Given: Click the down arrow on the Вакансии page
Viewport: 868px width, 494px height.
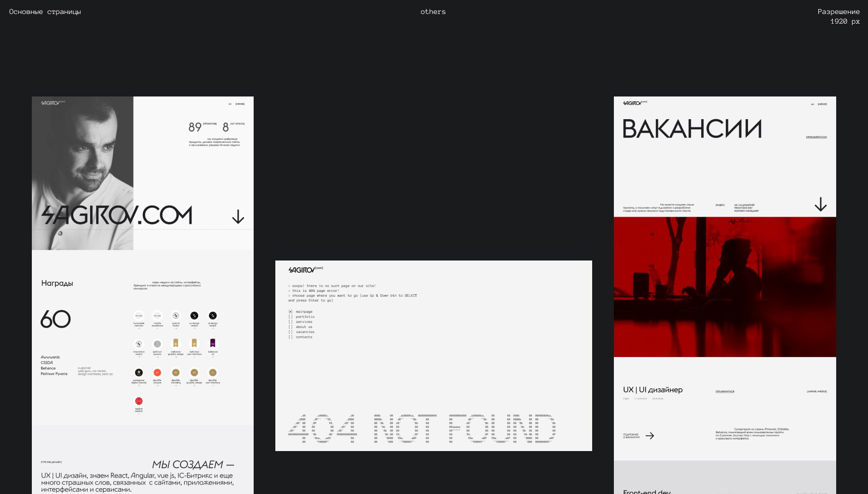Looking at the screenshot, I should pyautogui.click(x=821, y=205).
